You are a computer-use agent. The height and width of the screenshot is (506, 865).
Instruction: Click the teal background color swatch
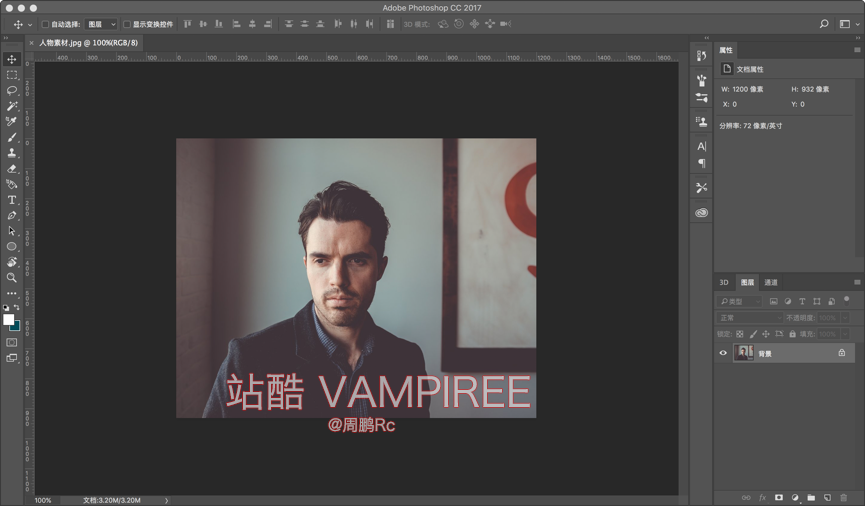[x=17, y=327]
